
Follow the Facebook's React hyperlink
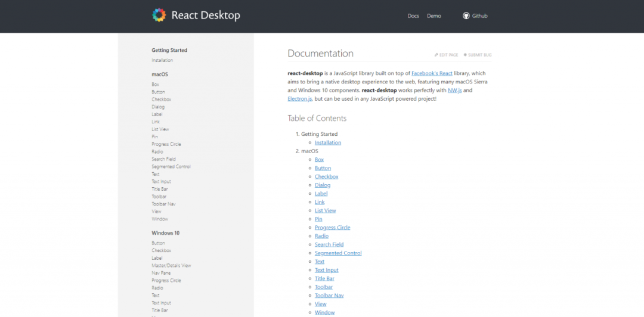point(432,73)
